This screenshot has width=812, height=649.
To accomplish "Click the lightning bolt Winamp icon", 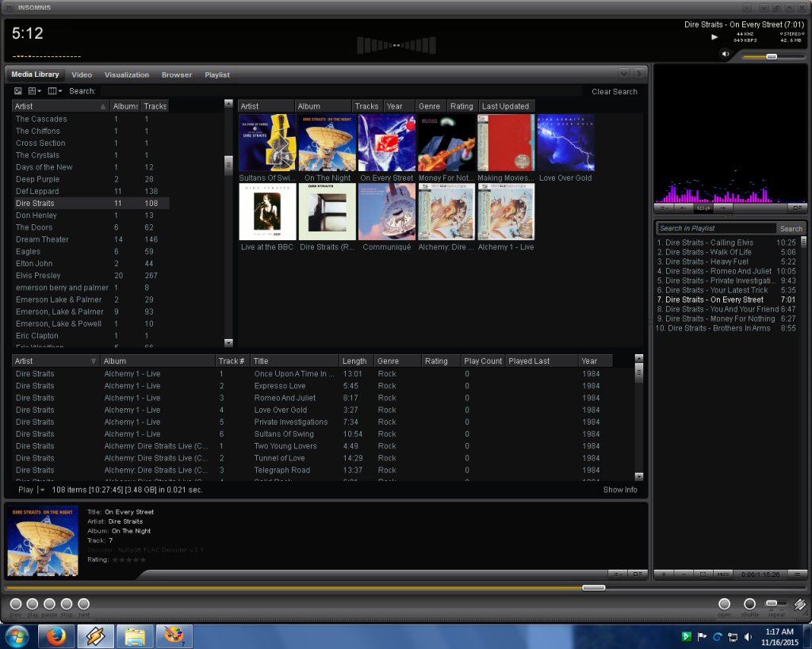I will [800, 604].
